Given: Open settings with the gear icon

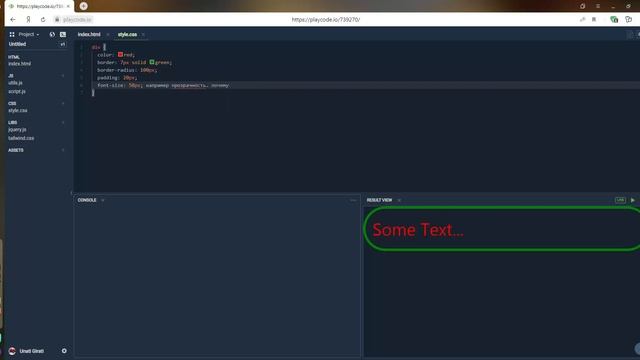Looking at the screenshot, I should tap(64, 351).
